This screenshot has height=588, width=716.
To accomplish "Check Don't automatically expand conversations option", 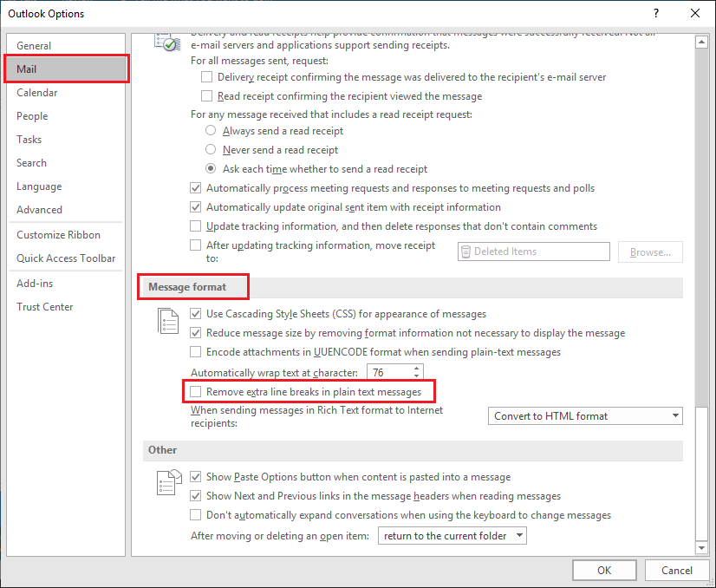I will point(195,515).
